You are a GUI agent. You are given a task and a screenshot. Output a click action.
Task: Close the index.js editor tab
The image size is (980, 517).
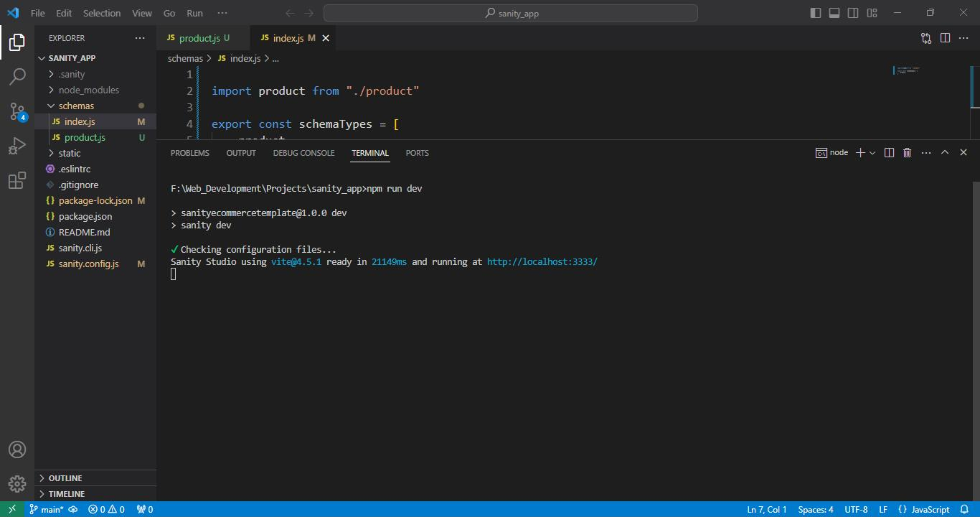326,38
